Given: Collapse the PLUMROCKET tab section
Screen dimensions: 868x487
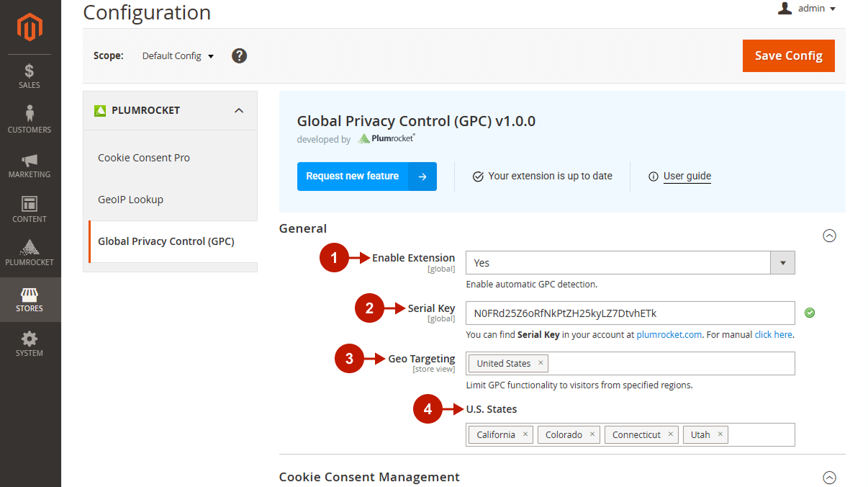Looking at the screenshot, I should point(239,110).
